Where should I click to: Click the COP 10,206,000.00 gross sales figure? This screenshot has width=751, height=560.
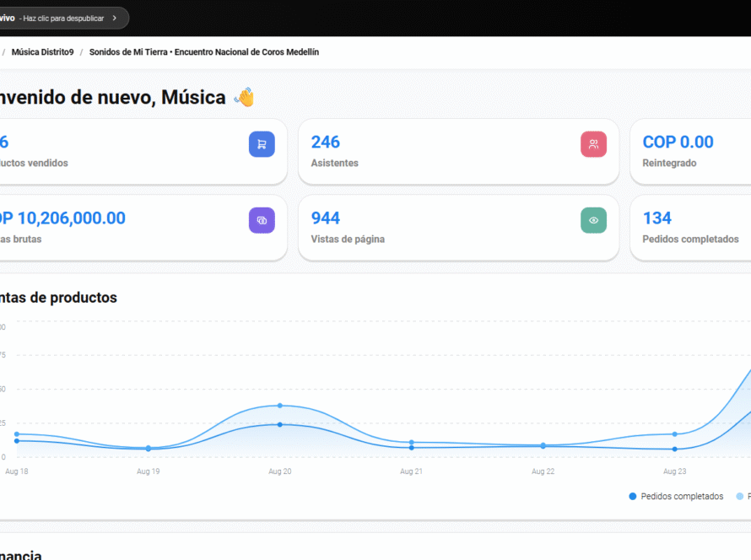coord(63,218)
